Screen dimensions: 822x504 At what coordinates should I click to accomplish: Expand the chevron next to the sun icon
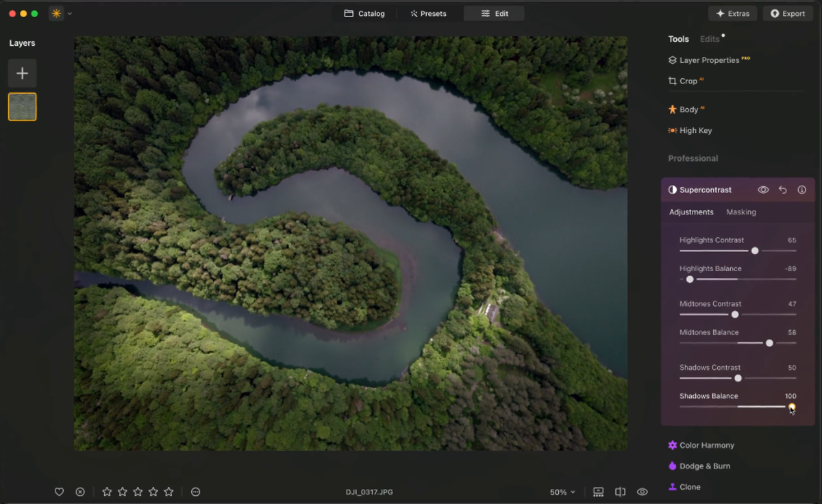(x=68, y=13)
